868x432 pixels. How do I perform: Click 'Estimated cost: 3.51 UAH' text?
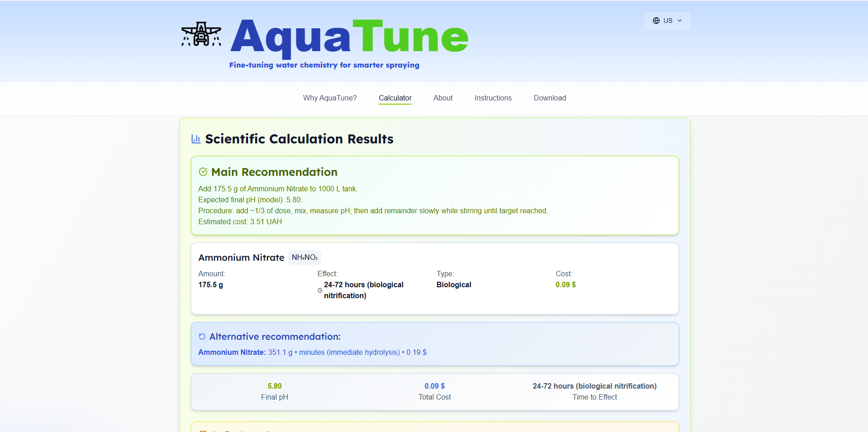240,221
